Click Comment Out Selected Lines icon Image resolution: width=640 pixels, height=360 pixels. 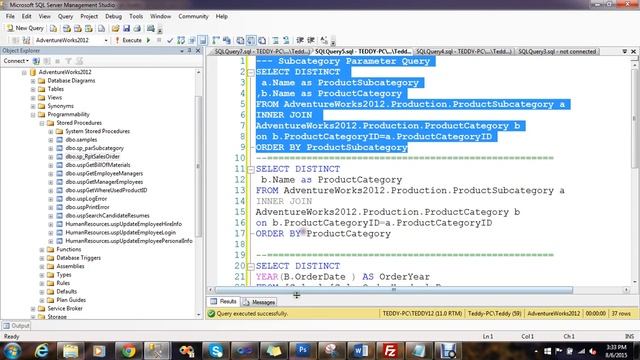point(276,40)
